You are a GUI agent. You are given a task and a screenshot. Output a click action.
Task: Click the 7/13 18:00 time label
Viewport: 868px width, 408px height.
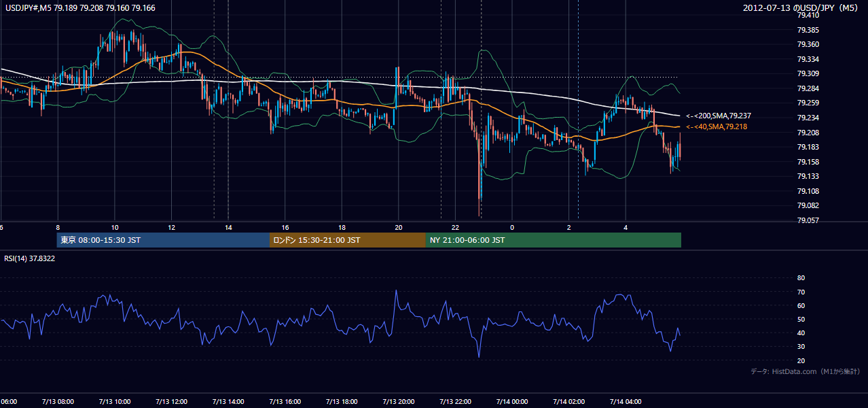tap(342, 402)
